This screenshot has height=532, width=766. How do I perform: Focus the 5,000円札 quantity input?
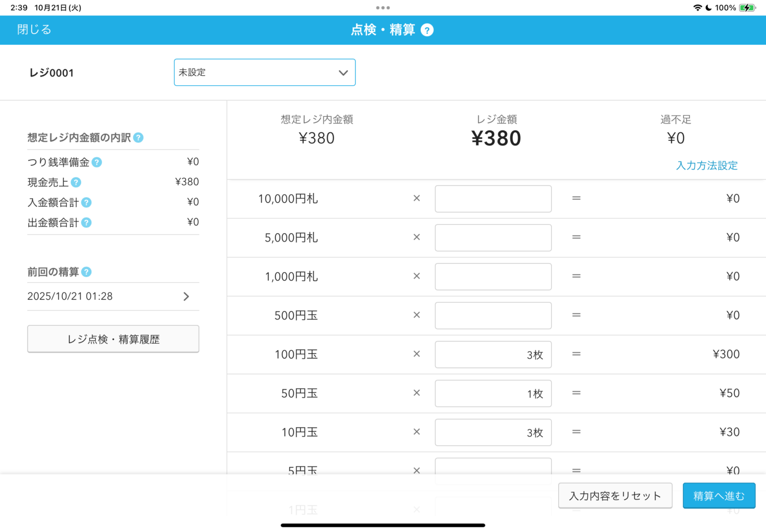[493, 237]
